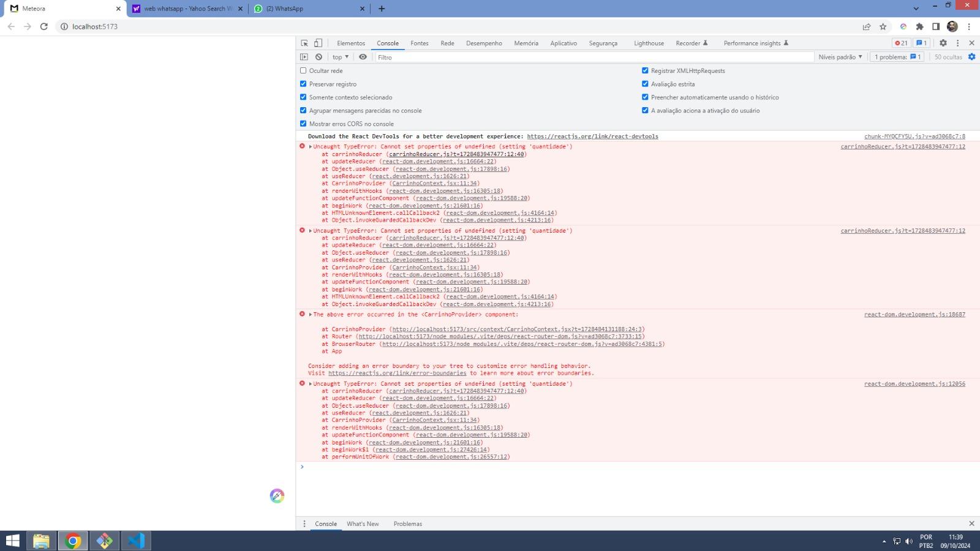
Task: Open What's New drawer tab
Action: 363,524
